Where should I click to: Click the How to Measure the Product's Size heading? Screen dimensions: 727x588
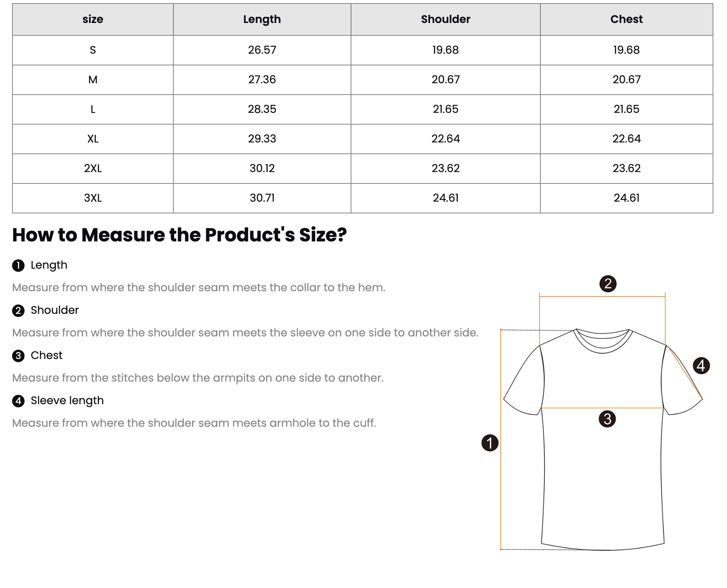[x=180, y=235]
